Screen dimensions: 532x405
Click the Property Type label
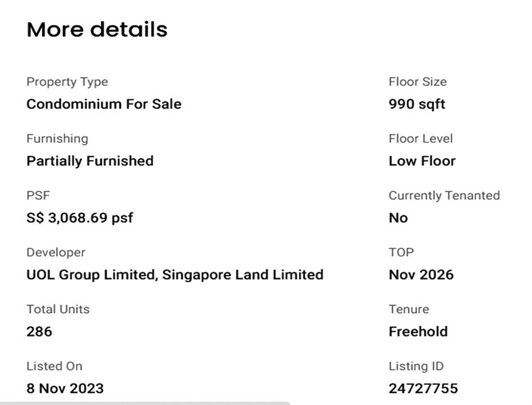click(67, 82)
